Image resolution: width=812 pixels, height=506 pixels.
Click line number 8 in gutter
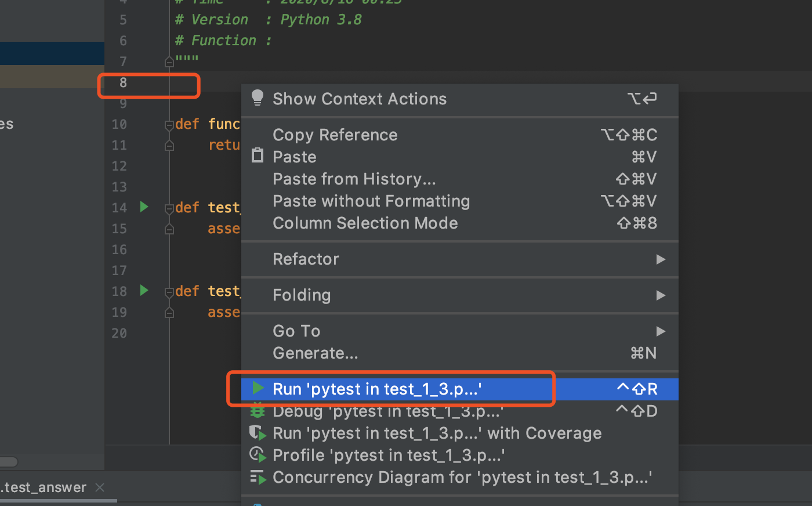(123, 82)
